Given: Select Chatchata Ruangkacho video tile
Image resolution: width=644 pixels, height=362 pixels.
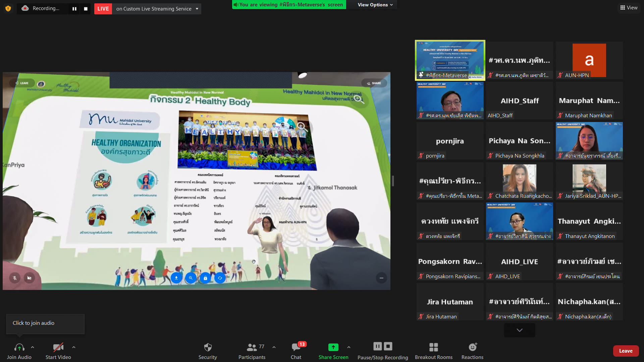Looking at the screenshot, I should point(520,181).
